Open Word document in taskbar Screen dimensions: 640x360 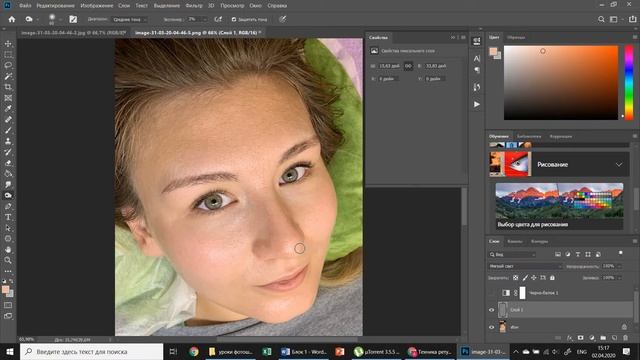[304, 351]
